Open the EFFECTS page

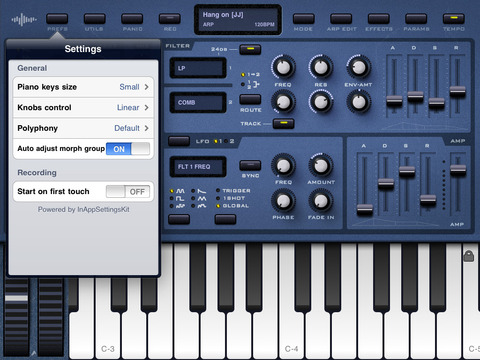click(x=379, y=19)
